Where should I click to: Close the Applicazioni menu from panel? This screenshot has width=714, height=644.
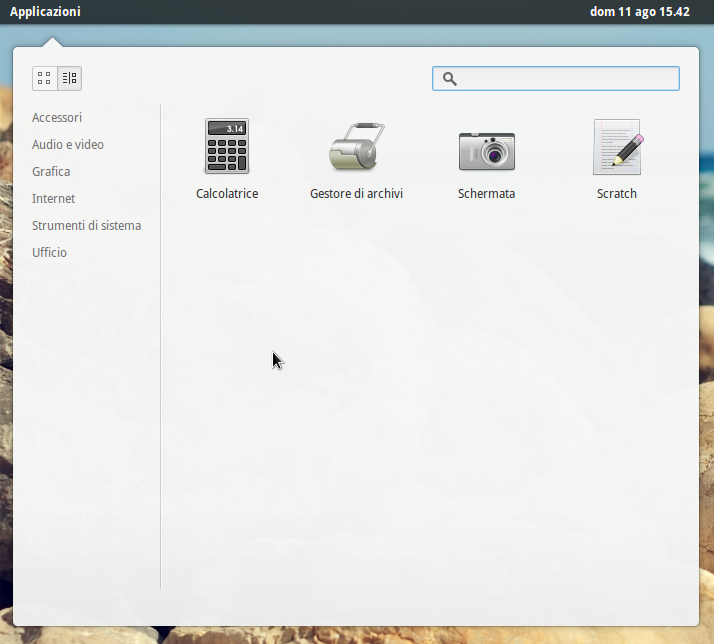pyautogui.click(x=45, y=11)
